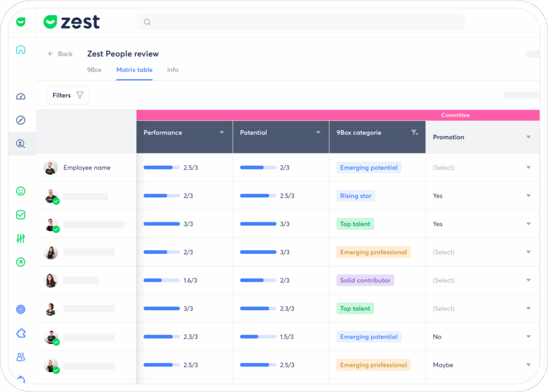Click the filter icon on 9Box categorie column

point(415,133)
